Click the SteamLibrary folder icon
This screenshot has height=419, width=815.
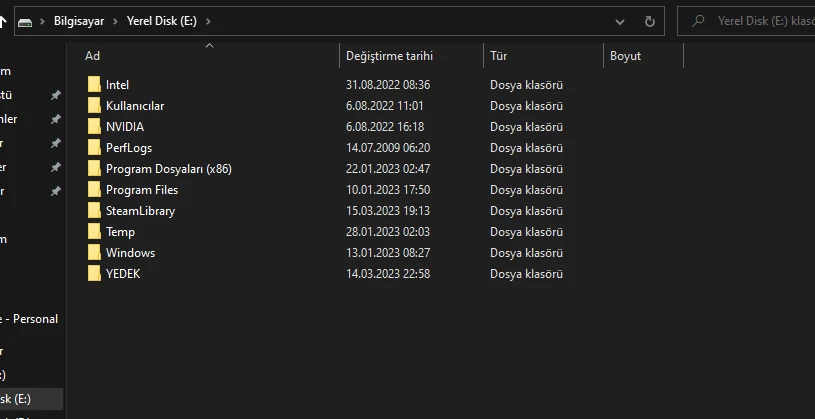94,211
